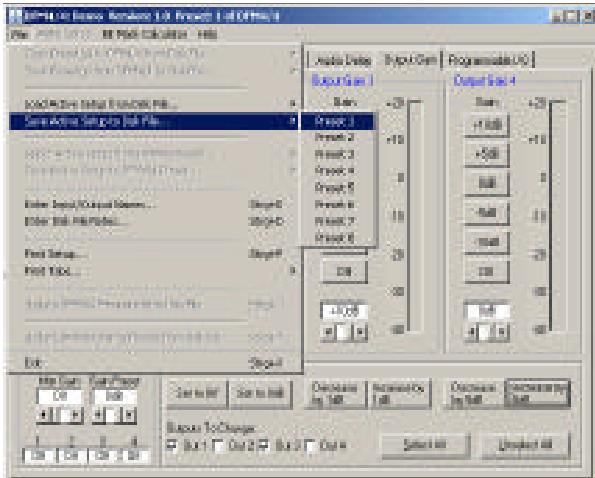Screen dimensions: 595x478
Task: Toggle the Out 2 checkbox
Action: click(x=218, y=445)
